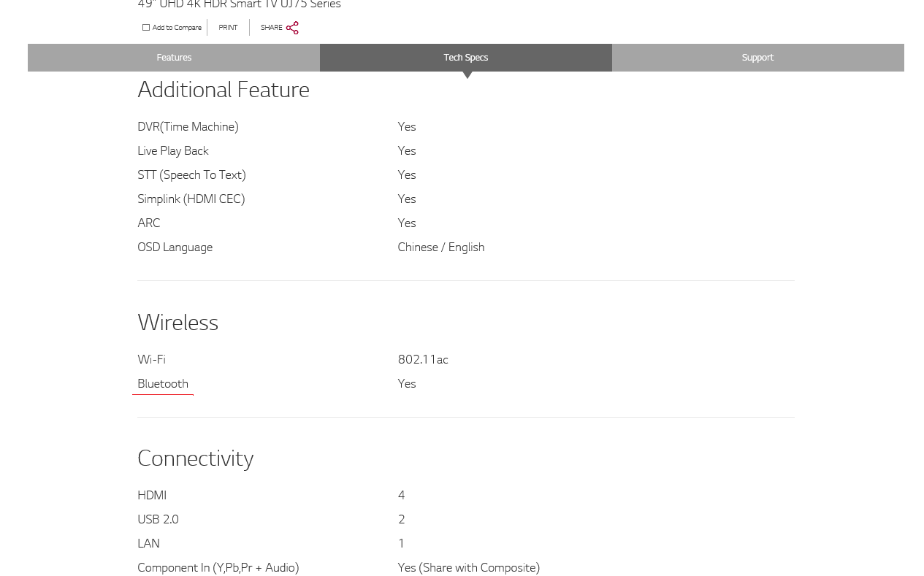Click the Connectivity section heading

tap(195, 458)
